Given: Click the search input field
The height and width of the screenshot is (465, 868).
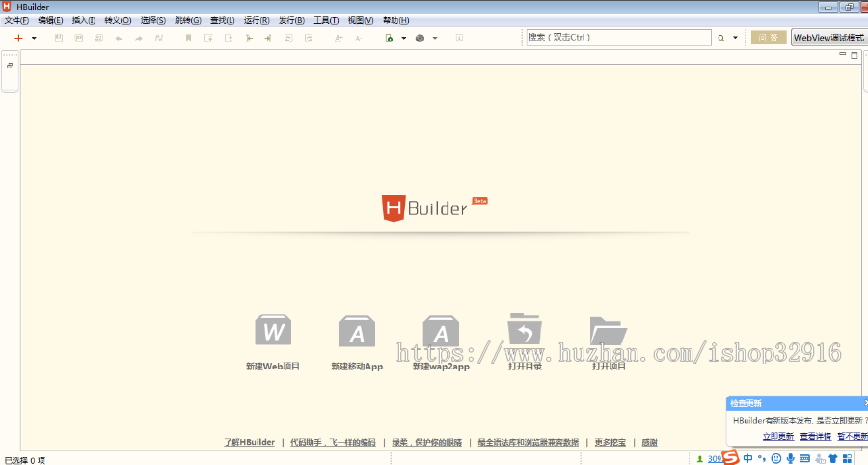Looking at the screenshot, I should tap(617, 38).
